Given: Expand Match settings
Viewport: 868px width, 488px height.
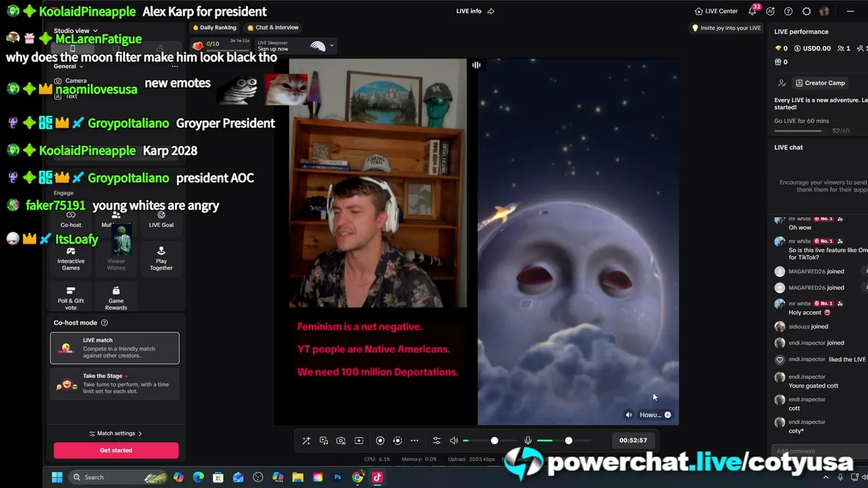Looking at the screenshot, I should coord(116,433).
